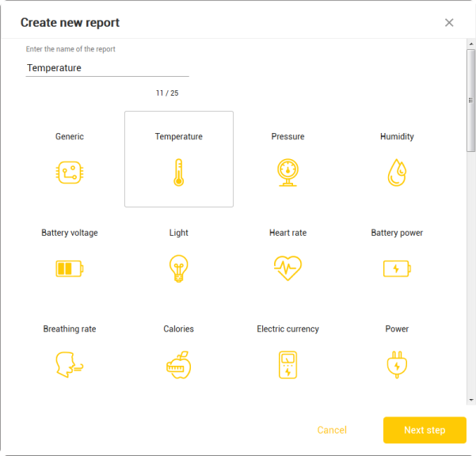Viewport: 476px width, 456px height.
Task: Click the vertical scrollbar thumb
Action: pos(471,101)
